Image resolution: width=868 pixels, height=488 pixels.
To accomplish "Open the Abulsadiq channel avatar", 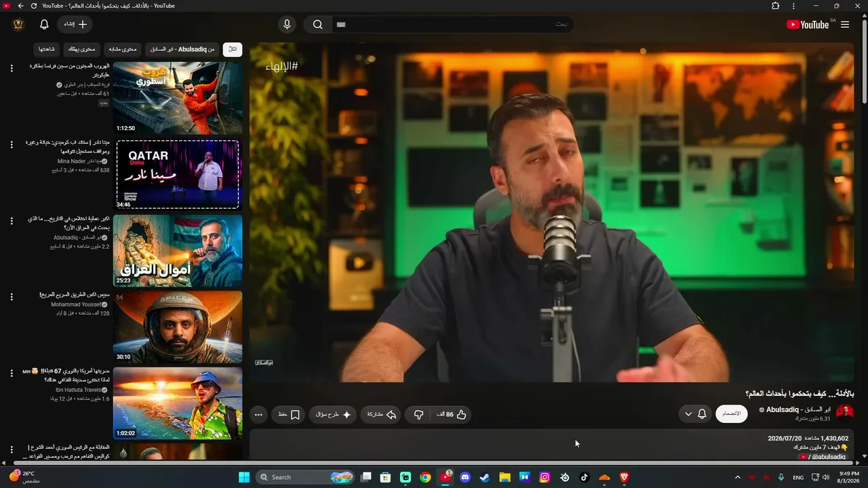I will point(845,412).
